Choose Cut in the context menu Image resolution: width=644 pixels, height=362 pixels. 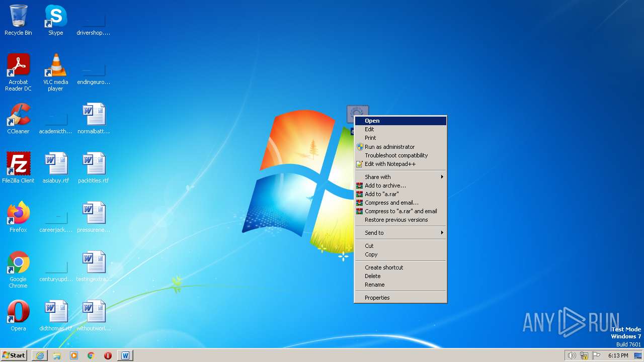pos(400,246)
